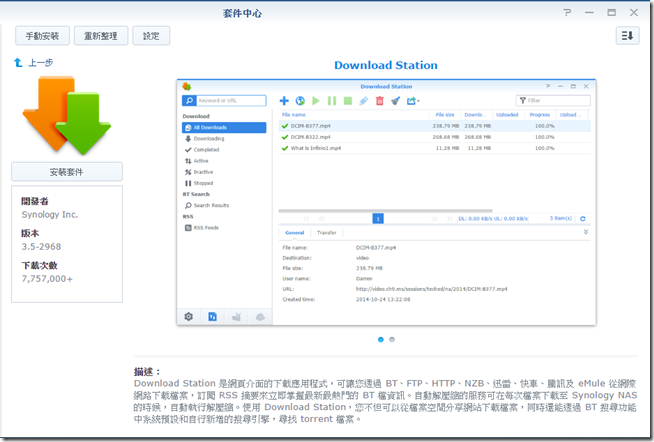Click the page 1 pagination button
The height and width of the screenshot is (442, 654).
(378, 218)
